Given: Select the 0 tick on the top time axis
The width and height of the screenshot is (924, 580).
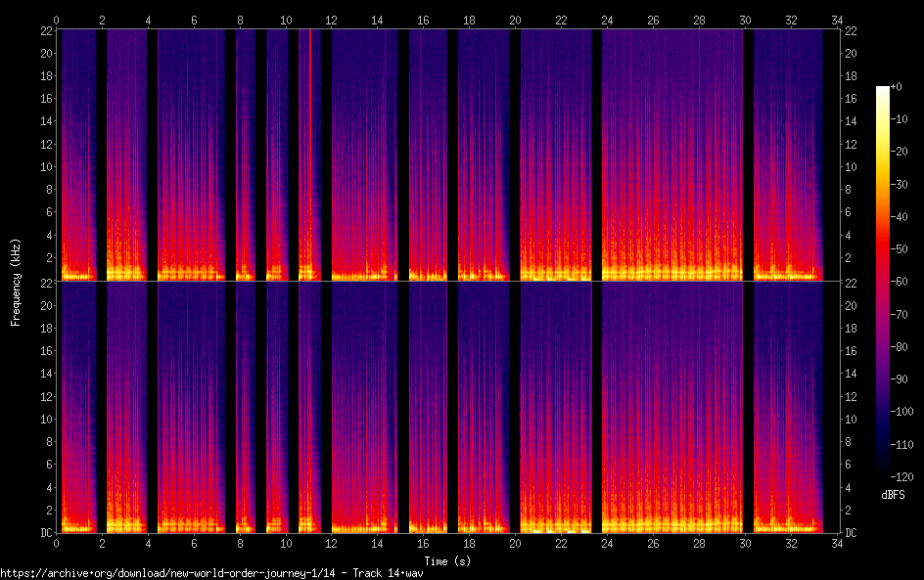Looking at the screenshot, I should pos(57,20).
